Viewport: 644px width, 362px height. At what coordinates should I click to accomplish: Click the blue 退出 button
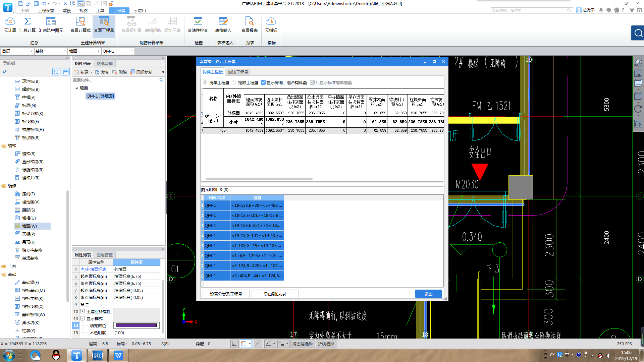[x=429, y=294]
